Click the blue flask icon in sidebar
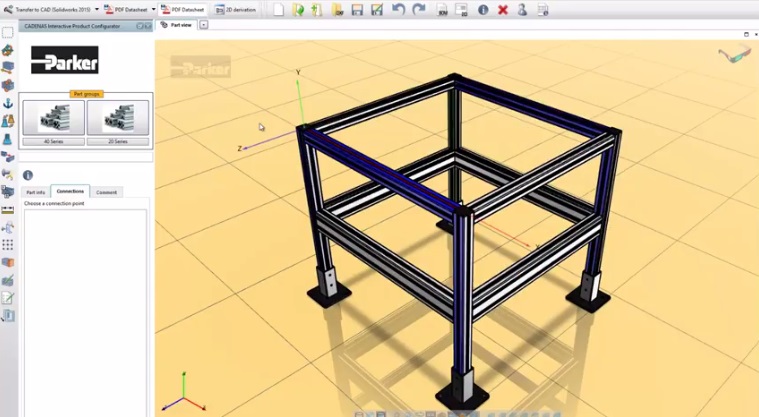759x417 pixels. (7, 139)
